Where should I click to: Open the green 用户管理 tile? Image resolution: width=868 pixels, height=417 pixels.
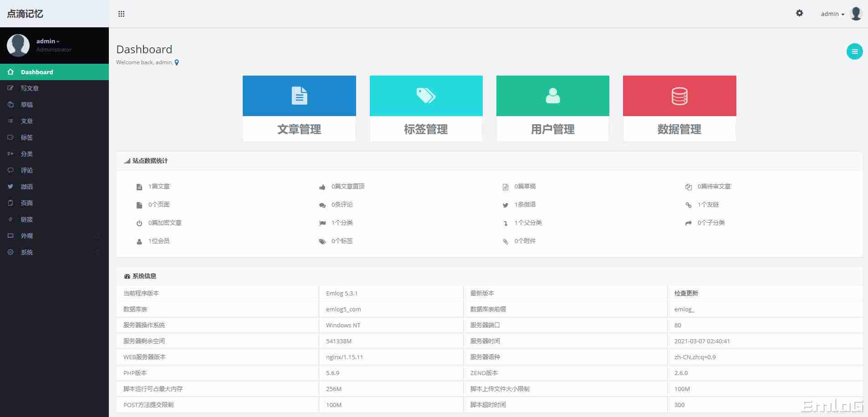pyautogui.click(x=552, y=108)
